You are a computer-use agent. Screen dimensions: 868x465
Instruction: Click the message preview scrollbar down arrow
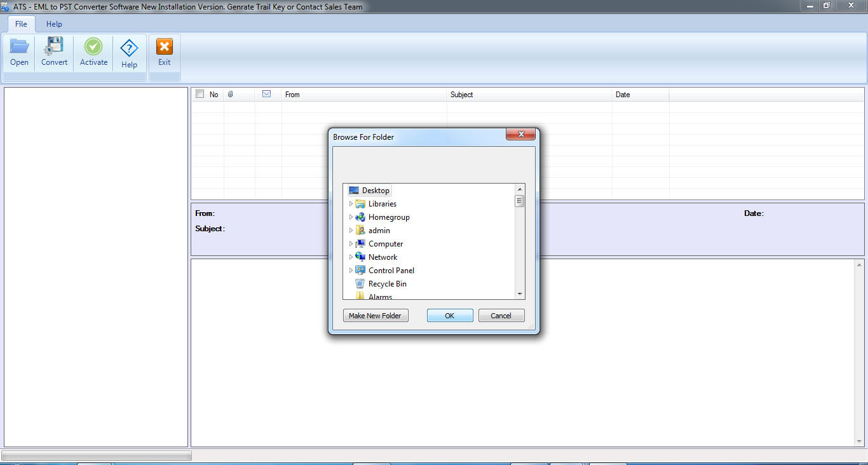(860, 441)
